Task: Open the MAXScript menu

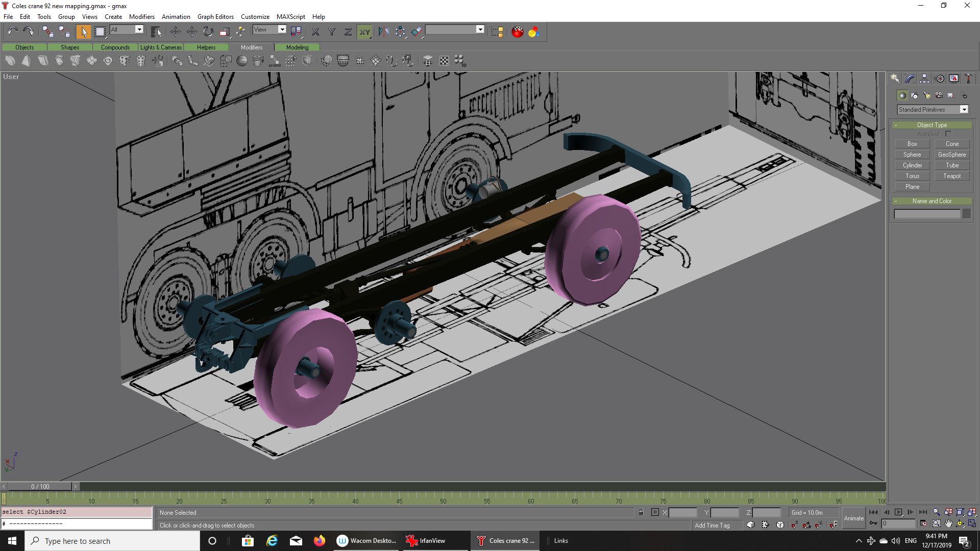Action: tap(290, 17)
